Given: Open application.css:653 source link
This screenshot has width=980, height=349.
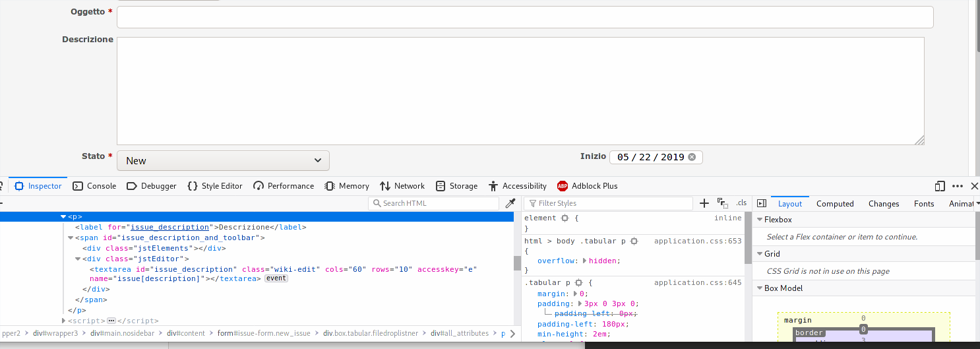Looking at the screenshot, I should pyautogui.click(x=698, y=241).
